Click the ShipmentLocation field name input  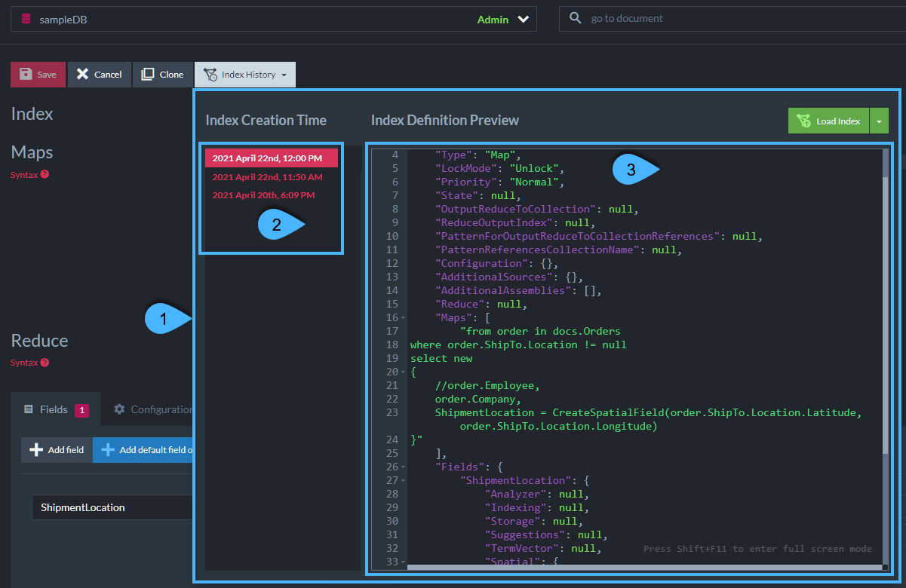pos(113,507)
